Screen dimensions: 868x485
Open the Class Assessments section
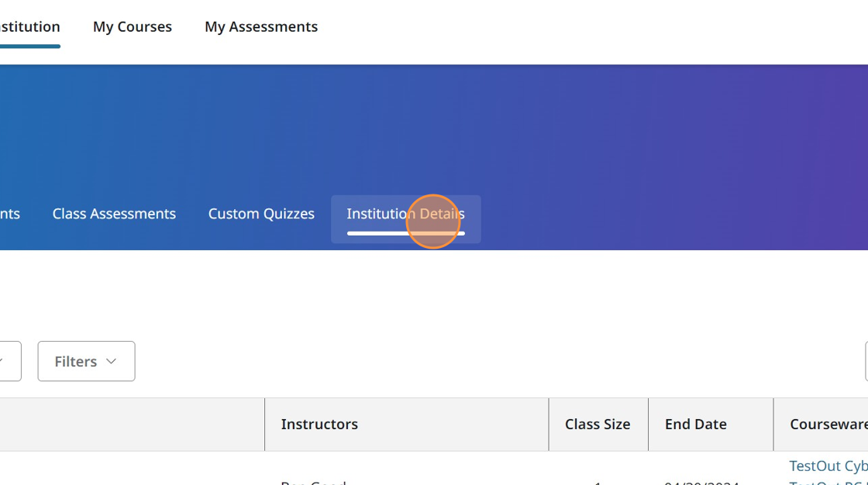tap(114, 214)
